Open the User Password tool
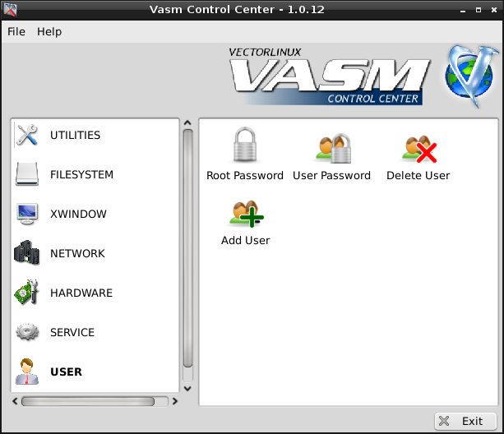The width and height of the screenshot is (504, 434). tap(331, 148)
